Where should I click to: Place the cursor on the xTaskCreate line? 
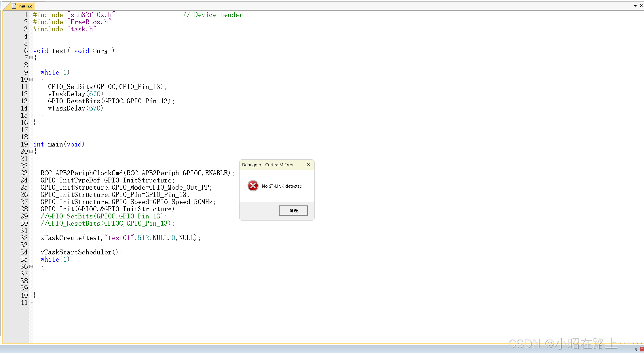[120, 238]
